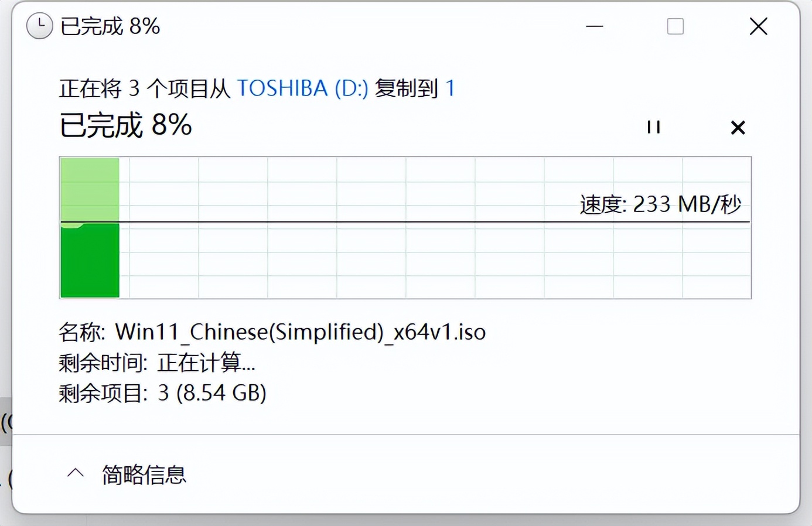Viewport: 812px width, 526px height.
Task: Open destination folder link labeled 1
Action: pyautogui.click(x=451, y=88)
